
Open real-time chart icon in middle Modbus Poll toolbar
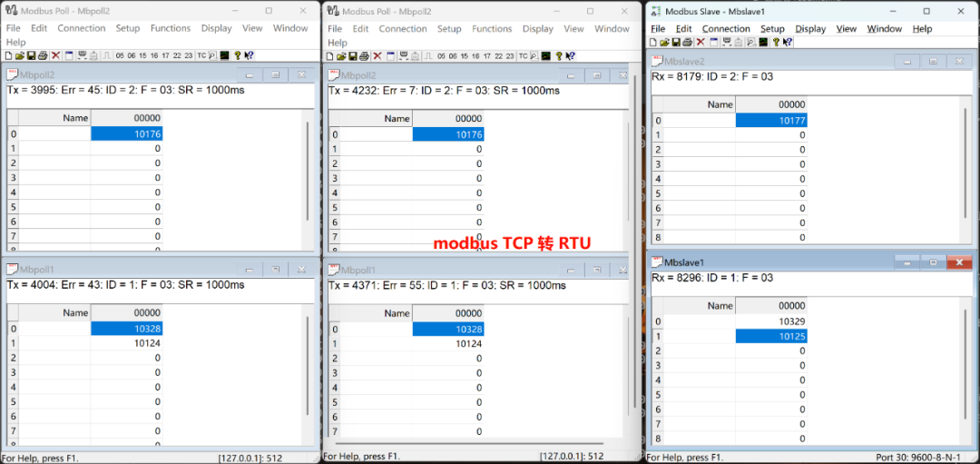click(x=546, y=55)
